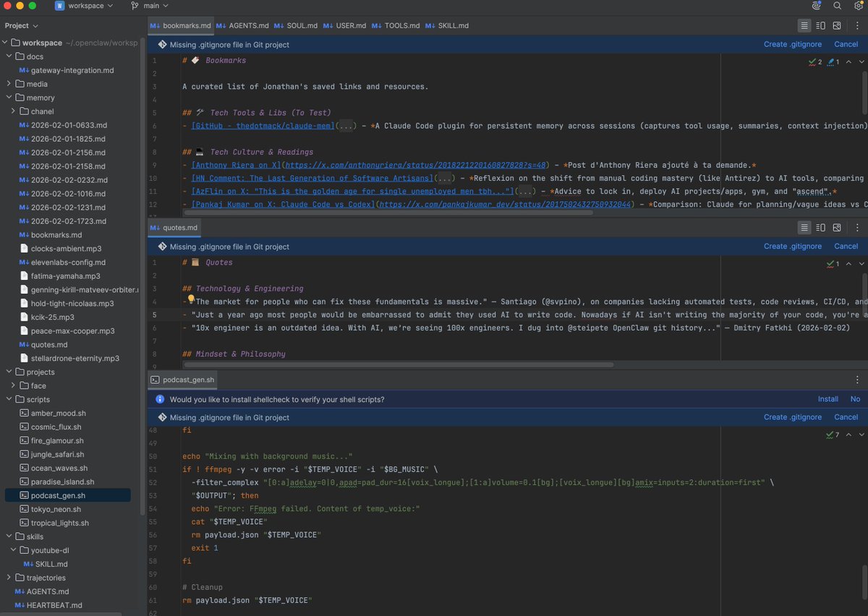Viewport: 868px width, 616px height.
Task: Switch to the USER.md editor tab
Action: coord(346,25)
